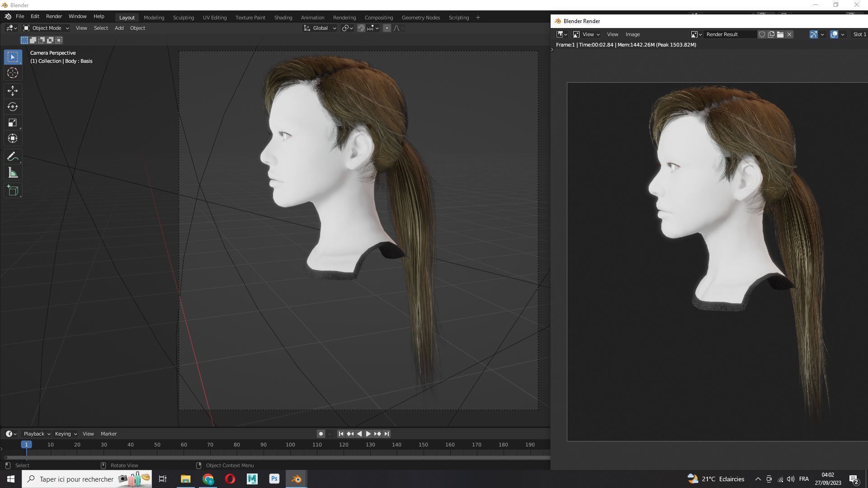Open the View mode dropdown in Render window
Image resolution: width=868 pixels, height=488 pixels.
coord(586,34)
